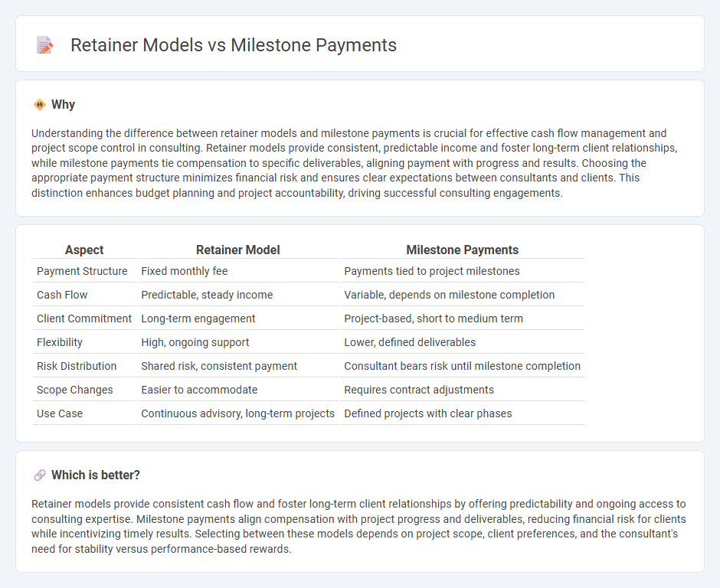Click the Milestone Payments column header

pos(462,250)
